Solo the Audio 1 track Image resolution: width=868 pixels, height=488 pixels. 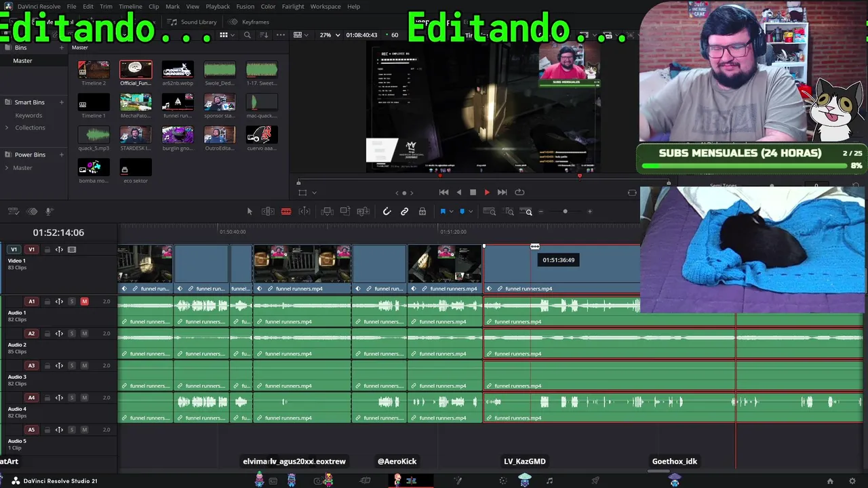tap(71, 302)
